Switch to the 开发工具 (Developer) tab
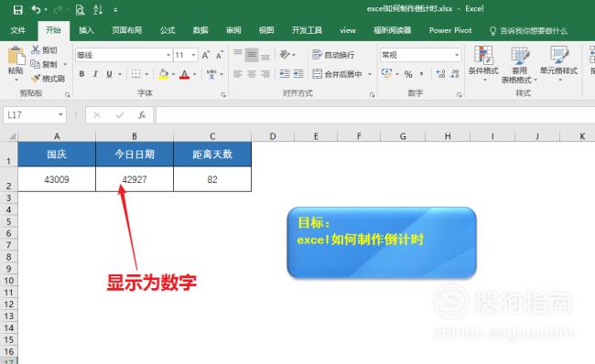Viewport: 595px width, 364px height. (307, 30)
